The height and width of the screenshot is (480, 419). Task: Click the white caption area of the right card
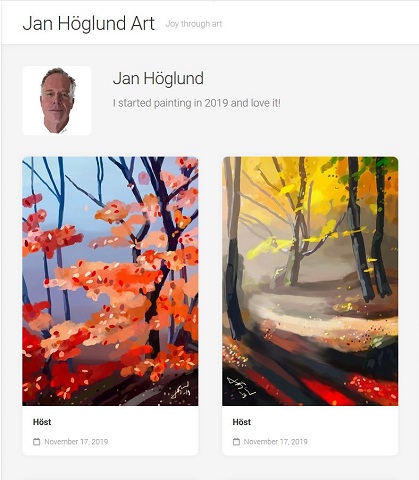point(310,431)
